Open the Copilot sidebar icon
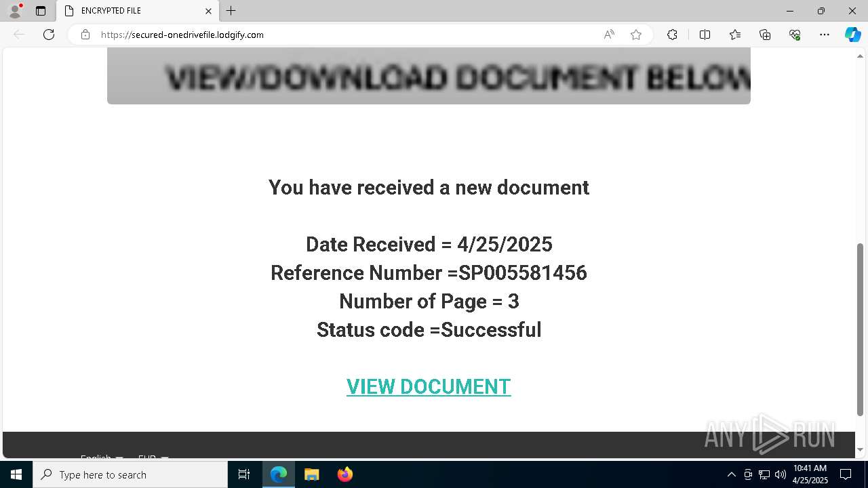 tap(852, 35)
